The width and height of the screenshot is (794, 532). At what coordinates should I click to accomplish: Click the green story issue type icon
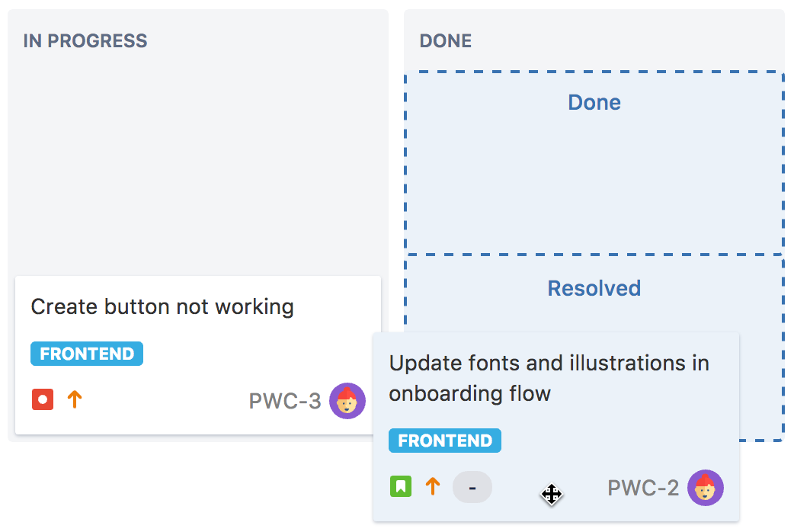(x=401, y=486)
